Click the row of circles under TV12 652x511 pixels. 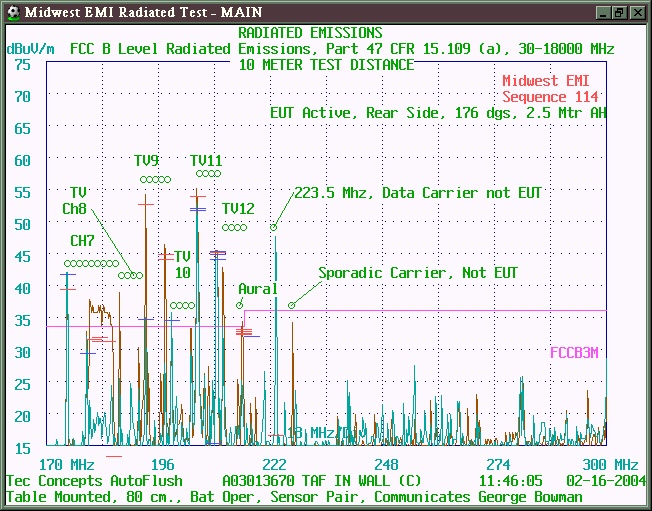(x=234, y=227)
